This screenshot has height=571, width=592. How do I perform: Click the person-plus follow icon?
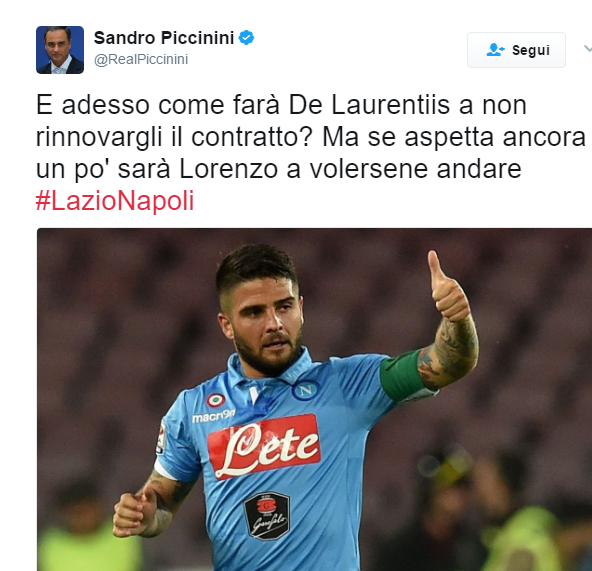[x=495, y=50]
